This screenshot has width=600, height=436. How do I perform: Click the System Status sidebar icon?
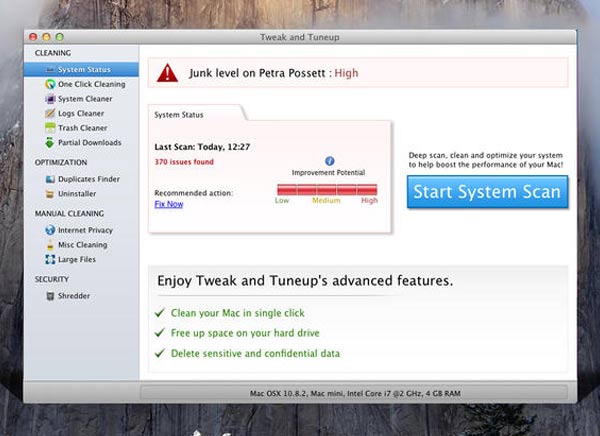(50, 70)
